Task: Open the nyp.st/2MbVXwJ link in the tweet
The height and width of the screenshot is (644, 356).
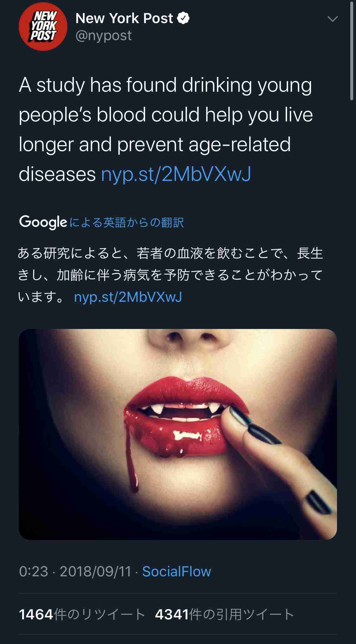Action: click(x=176, y=174)
